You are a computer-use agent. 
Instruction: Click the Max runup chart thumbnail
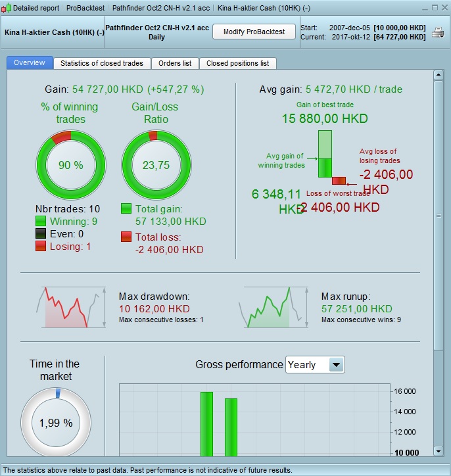coord(273,307)
